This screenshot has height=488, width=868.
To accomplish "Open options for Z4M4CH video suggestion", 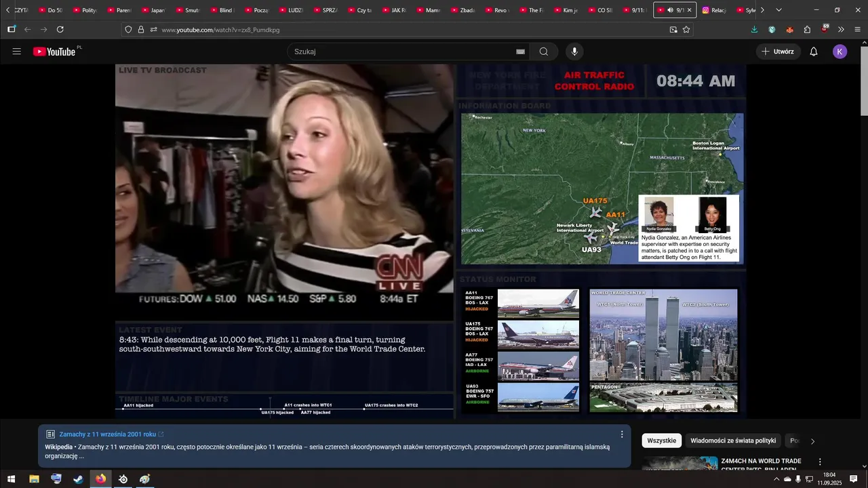I will pos(820,462).
